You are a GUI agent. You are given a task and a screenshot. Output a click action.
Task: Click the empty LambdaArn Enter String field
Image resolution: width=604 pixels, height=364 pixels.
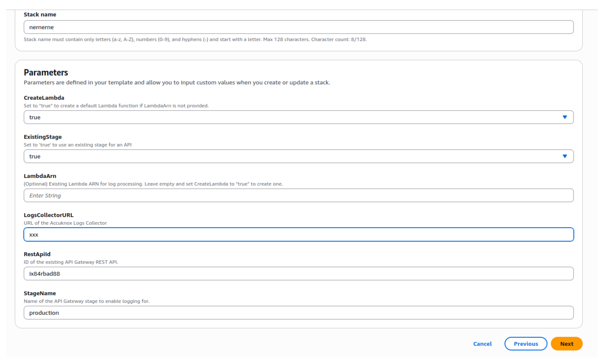click(x=298, y=195)
